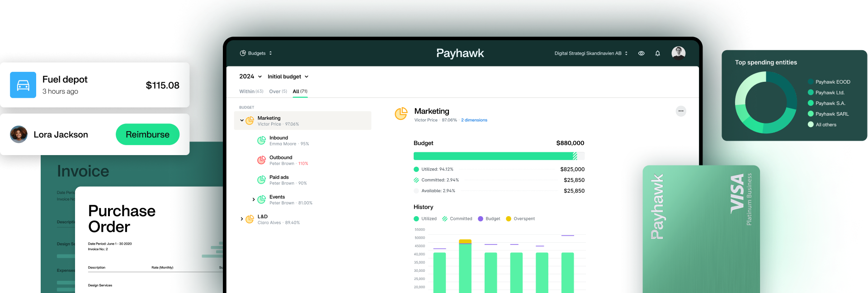Open the 2 dimensions link
868x293 pixels.
click(474, 120)
